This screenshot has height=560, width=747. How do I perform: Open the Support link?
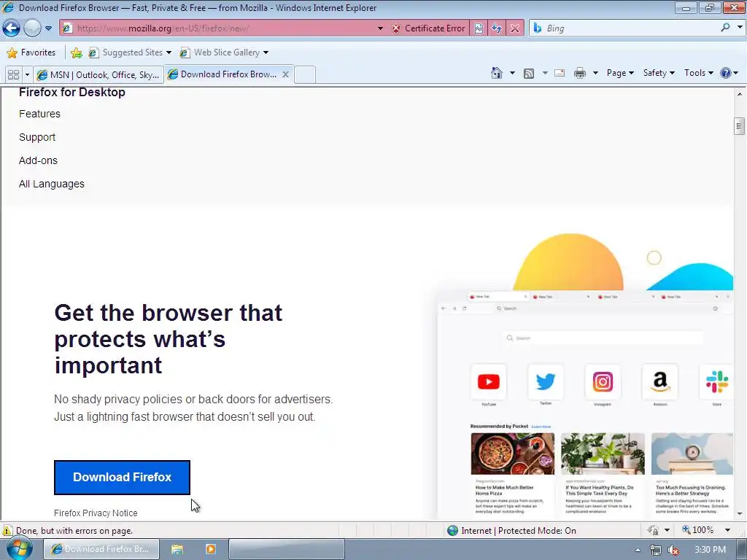pos(37,137)
